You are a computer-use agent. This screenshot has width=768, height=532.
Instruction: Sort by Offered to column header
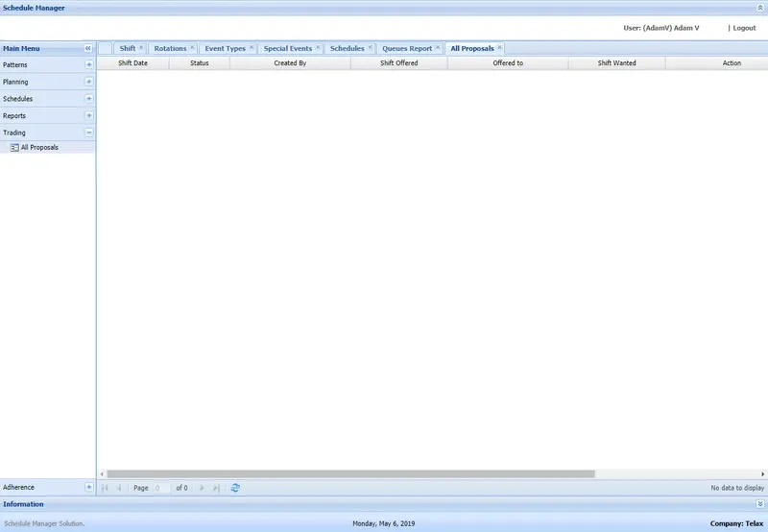[508, 62]
